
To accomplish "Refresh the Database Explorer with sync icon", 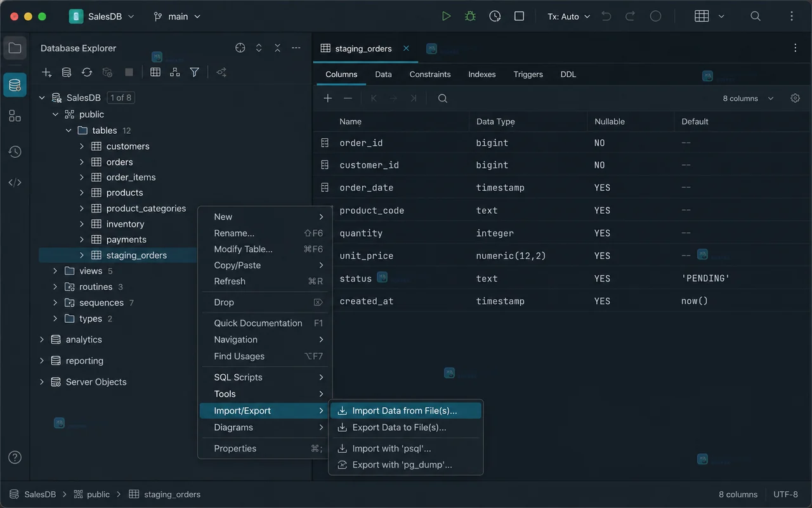I will tap(87, 72).
